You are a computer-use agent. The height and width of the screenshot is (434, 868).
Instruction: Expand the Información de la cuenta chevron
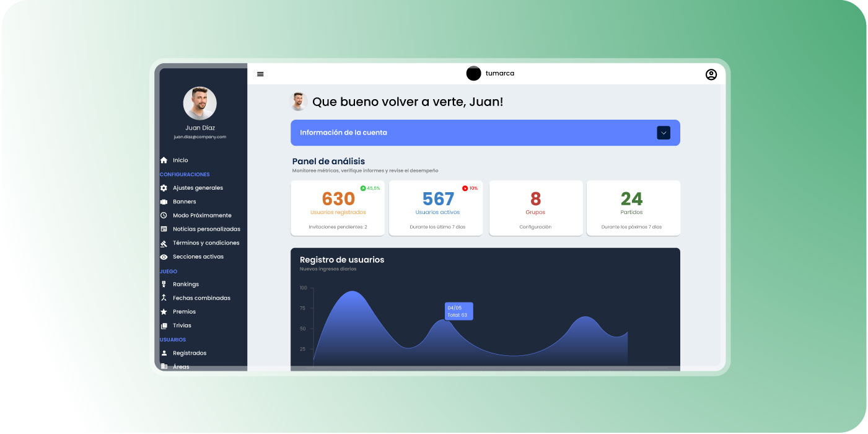coord(663,133)
